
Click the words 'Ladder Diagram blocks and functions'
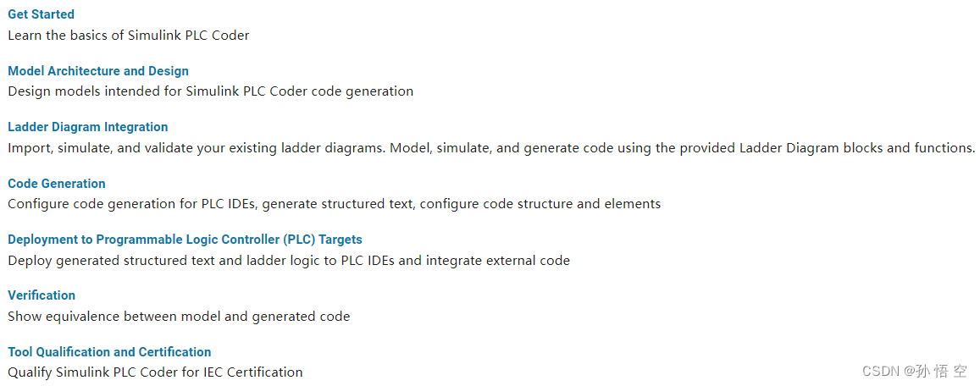pos(857,148)
